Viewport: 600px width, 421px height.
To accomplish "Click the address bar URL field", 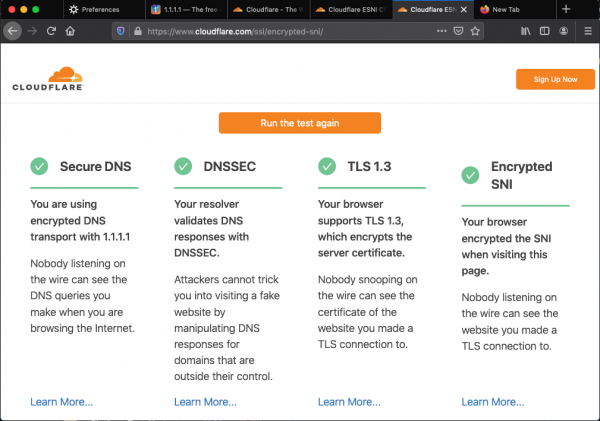I will (x=280, y=31).
